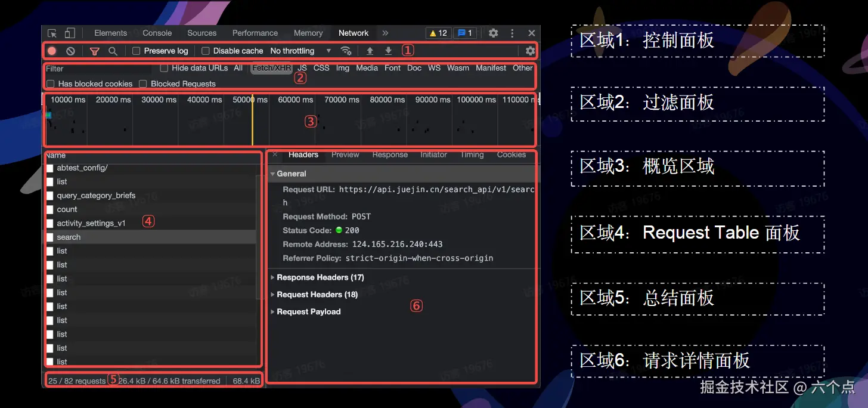Open the Preview tab
The height and width of the screenshot is (408, 868).
pyautogui.click(x=345, y=154)
